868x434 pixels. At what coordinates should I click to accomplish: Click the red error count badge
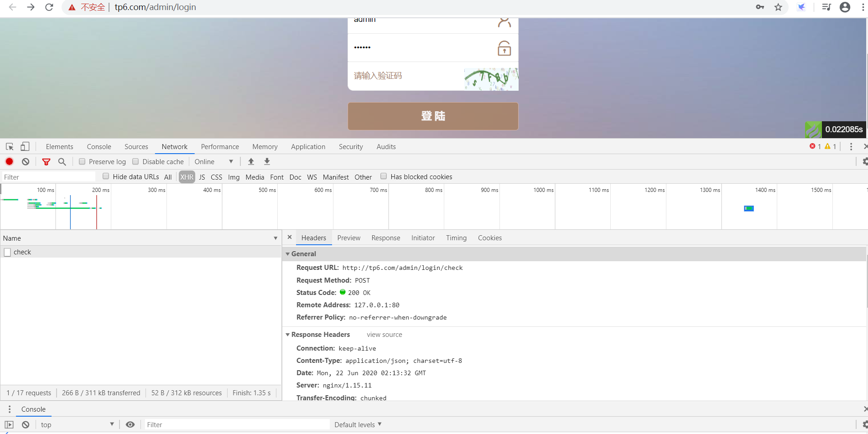tap(815, 146)
